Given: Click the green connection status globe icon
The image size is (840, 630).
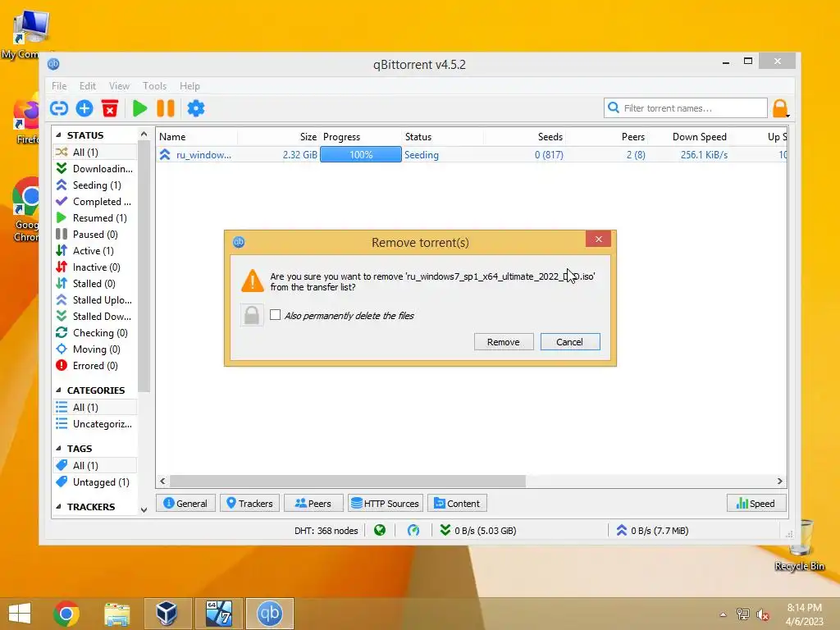Looking at the screenshot, I should [x=380, y=531].
